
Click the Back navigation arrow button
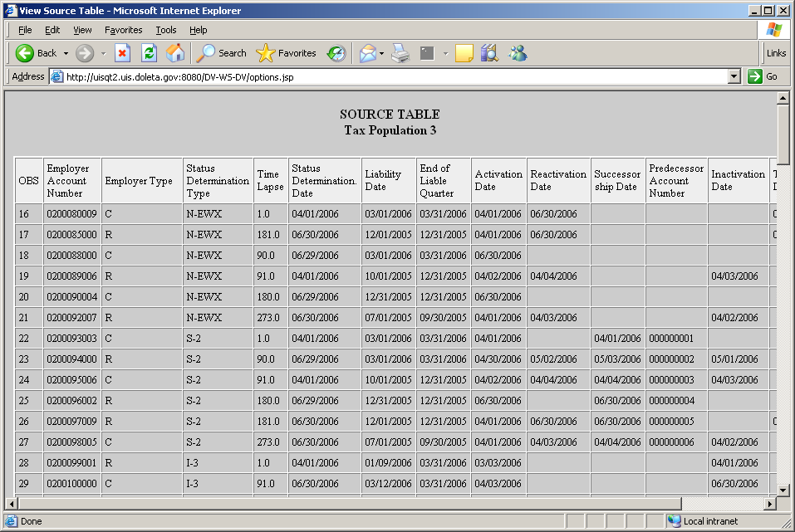[25, 53]
